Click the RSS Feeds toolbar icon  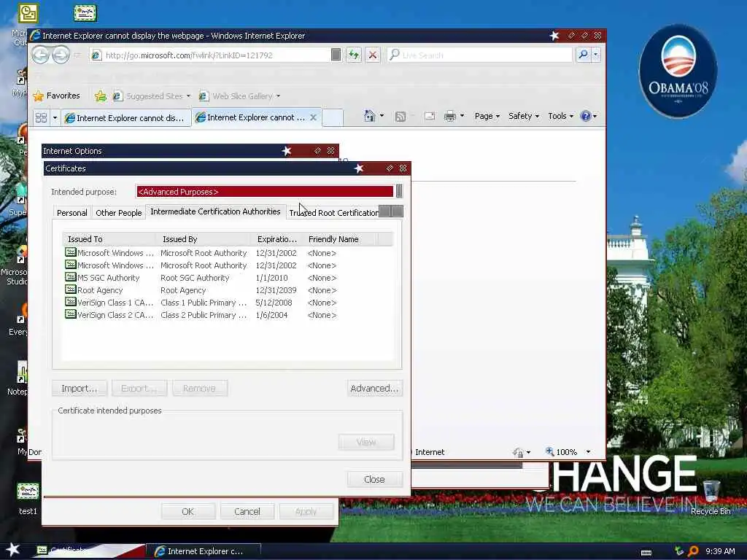point(400,116)
